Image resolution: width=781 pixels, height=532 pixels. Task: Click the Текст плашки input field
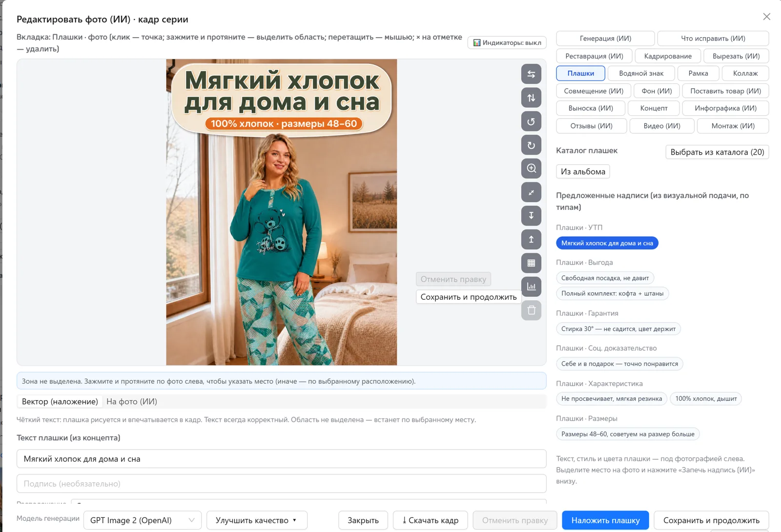coord(281,459)
